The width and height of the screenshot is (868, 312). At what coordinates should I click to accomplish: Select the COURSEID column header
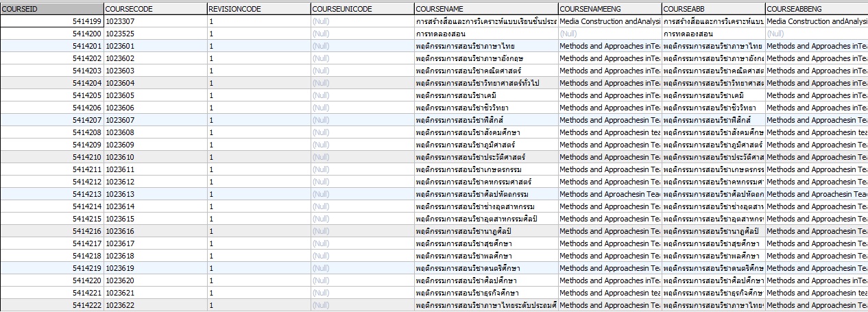[x=51, y=9]
